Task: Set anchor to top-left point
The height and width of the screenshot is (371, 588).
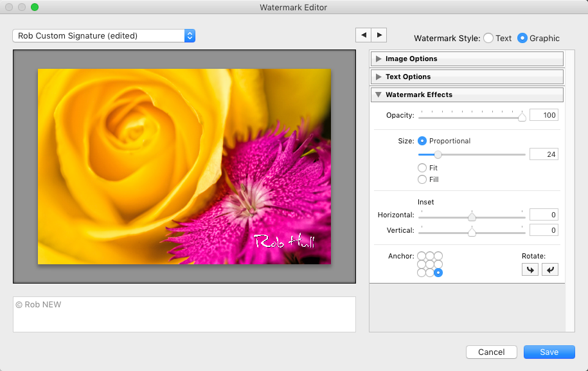Action: point(422,256)
